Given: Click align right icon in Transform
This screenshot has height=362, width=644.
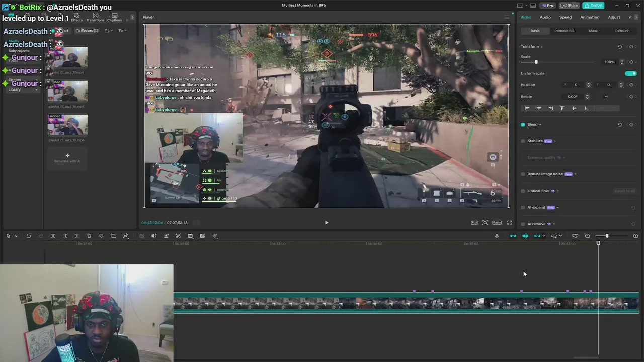Looking at the screenshot, I should (x=550, y=108).
